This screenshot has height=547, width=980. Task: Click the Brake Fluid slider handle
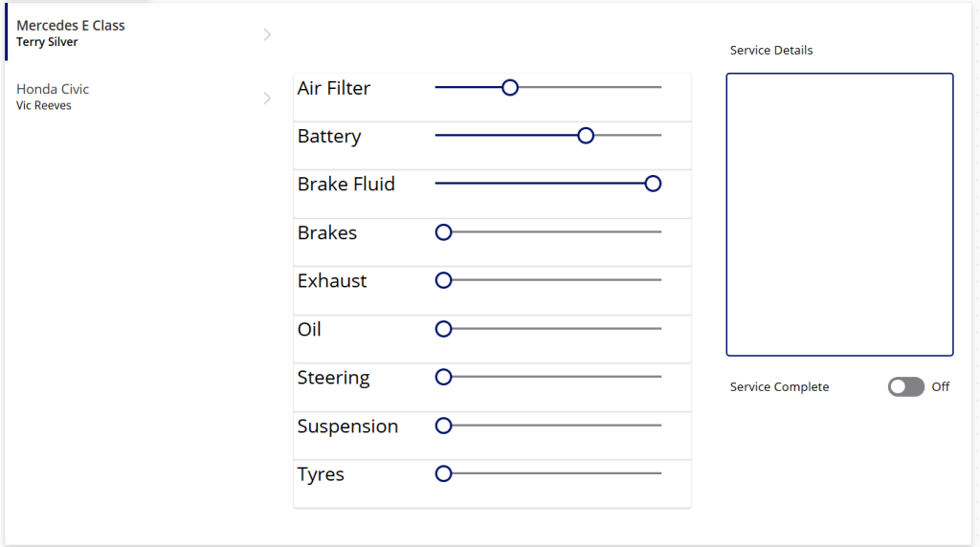[x=653, y=184]
